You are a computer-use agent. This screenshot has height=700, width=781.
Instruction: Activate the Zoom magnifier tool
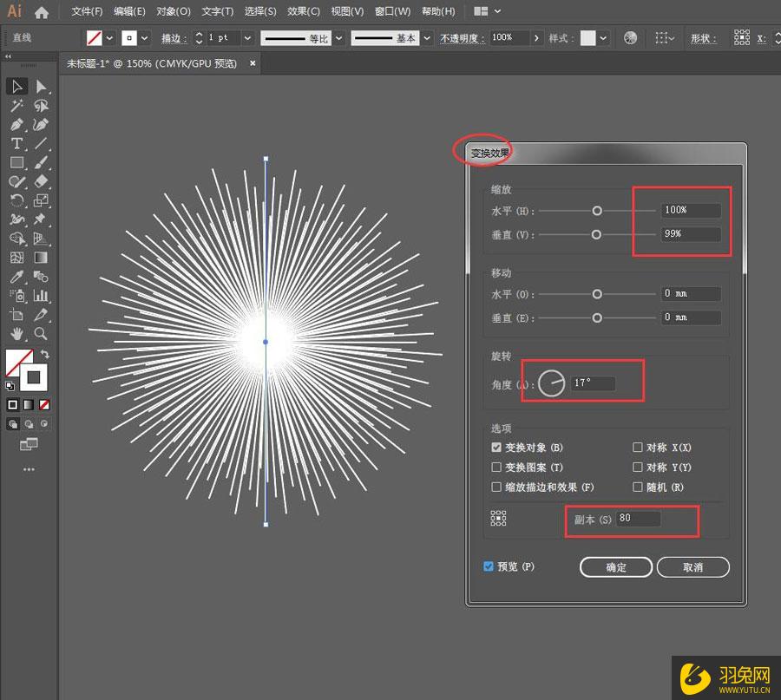(41, 334)
